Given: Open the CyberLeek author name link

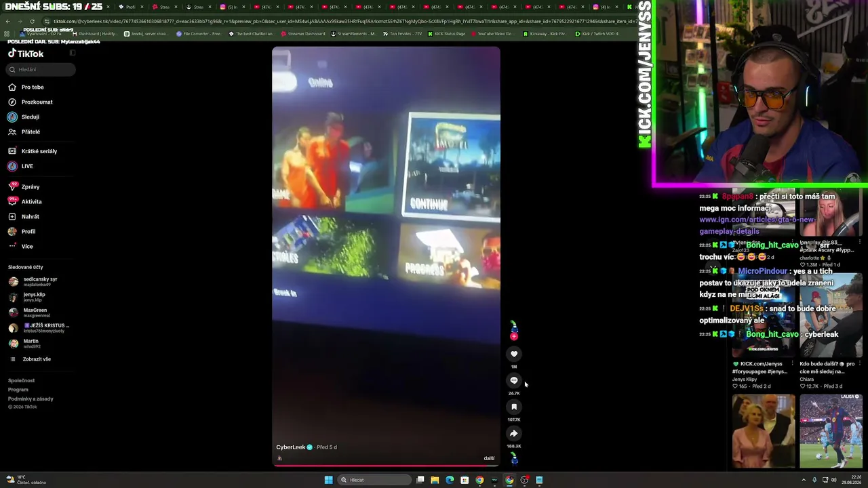Looking at the screenshot, I should 290,447.
